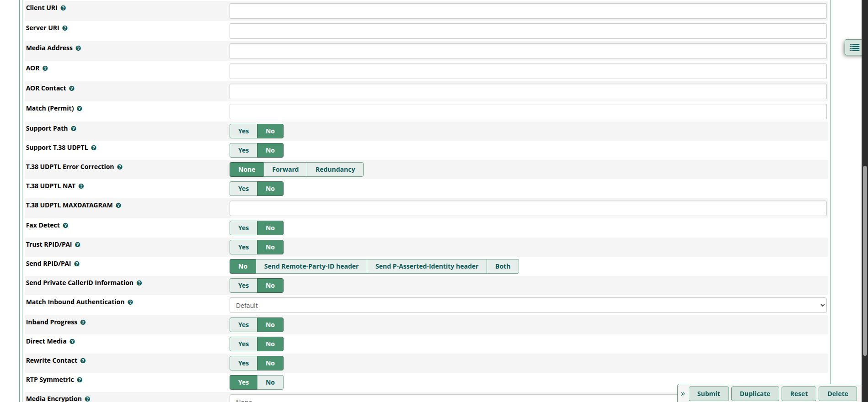Open the floating list menu icon at right edge

[854, 48]
